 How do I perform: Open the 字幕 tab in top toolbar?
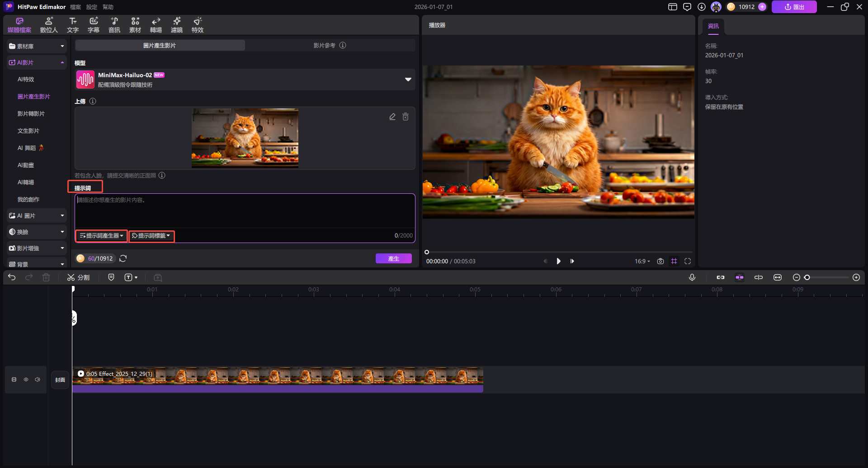[94, 25]
